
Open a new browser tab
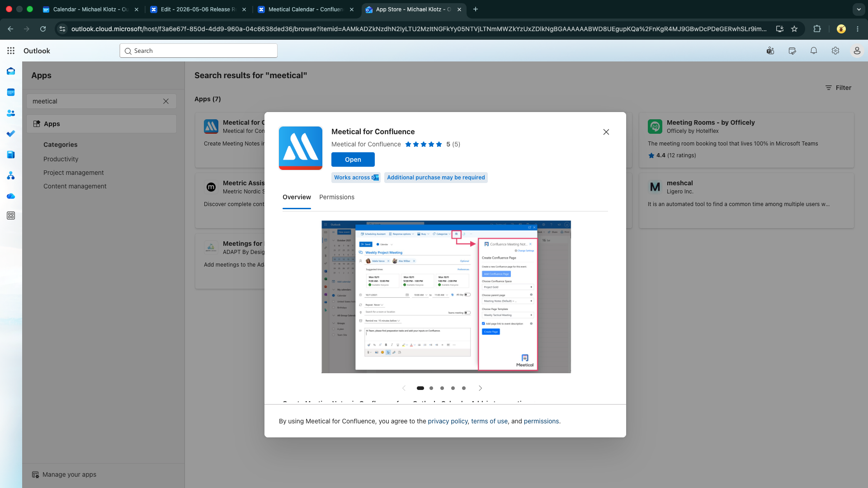[x=476, y=9]
